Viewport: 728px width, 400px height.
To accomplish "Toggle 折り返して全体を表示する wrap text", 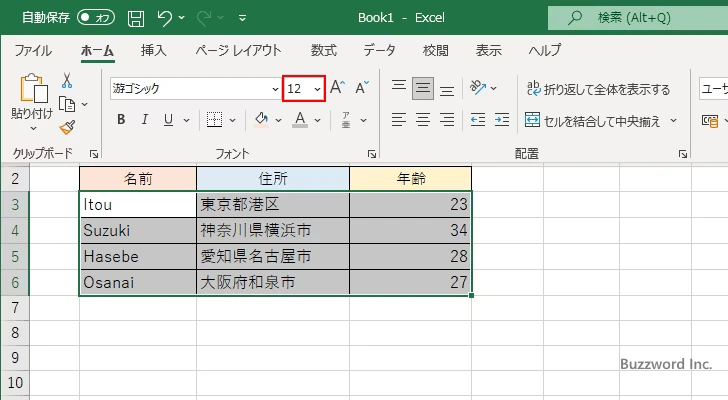I will click(x=598, y=89).
